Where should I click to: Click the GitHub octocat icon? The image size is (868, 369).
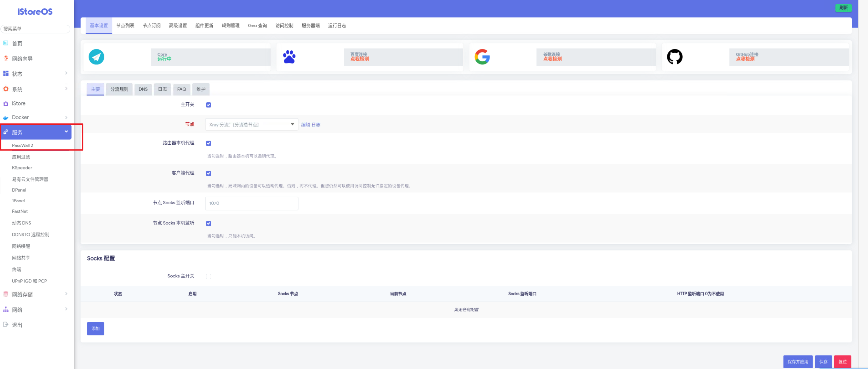pyautogui.click(x=675, y=57)
